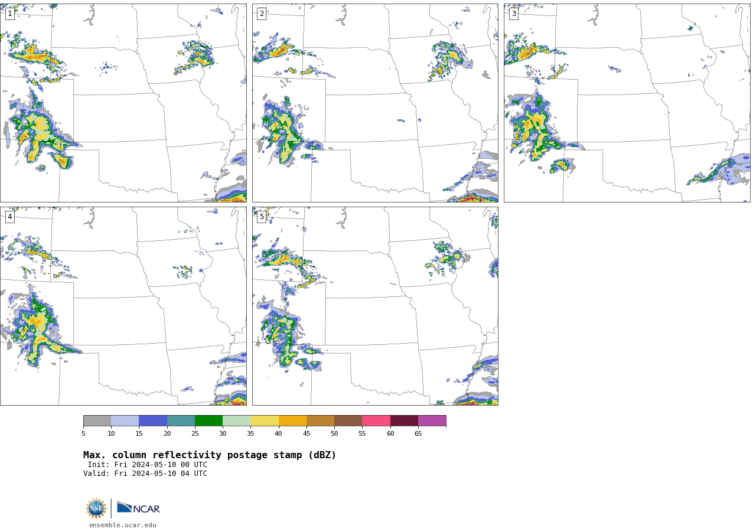Click the colorbar tick label 35
756x532 pixels.
click(x=250, y=434)
